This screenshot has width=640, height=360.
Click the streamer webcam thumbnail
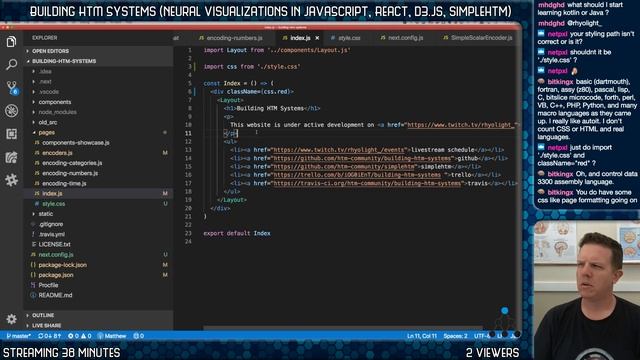tap(587, 290)
